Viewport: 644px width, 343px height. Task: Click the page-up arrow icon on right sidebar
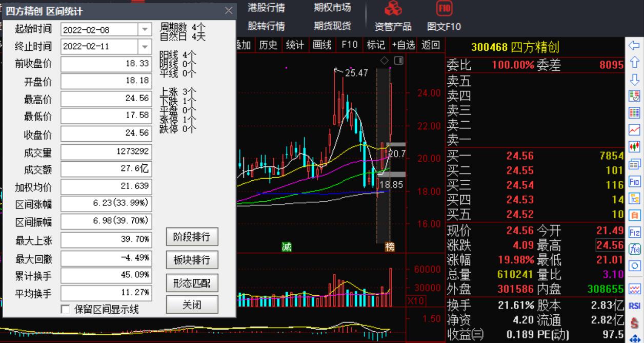pos(635,63)
